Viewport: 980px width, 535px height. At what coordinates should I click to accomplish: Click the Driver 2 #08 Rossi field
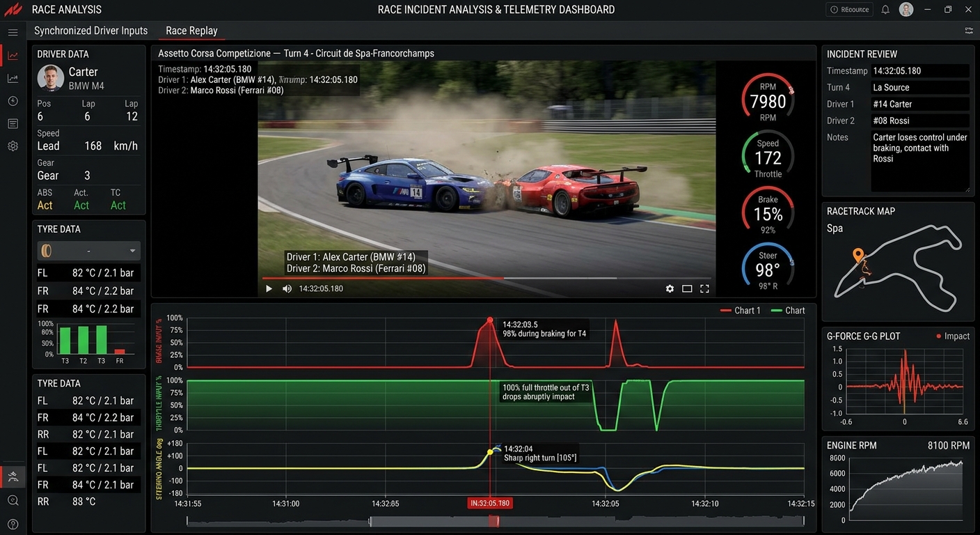[x=920, y=121]
